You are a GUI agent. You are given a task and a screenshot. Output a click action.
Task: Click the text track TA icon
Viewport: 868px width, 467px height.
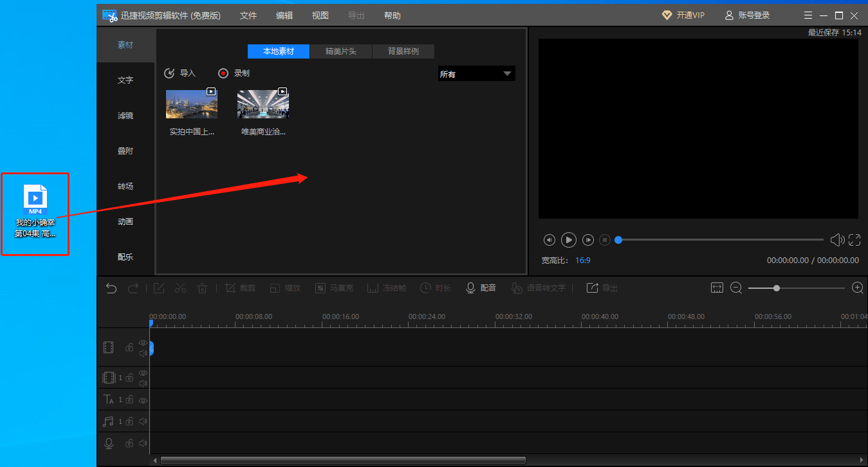coord(109,400)
